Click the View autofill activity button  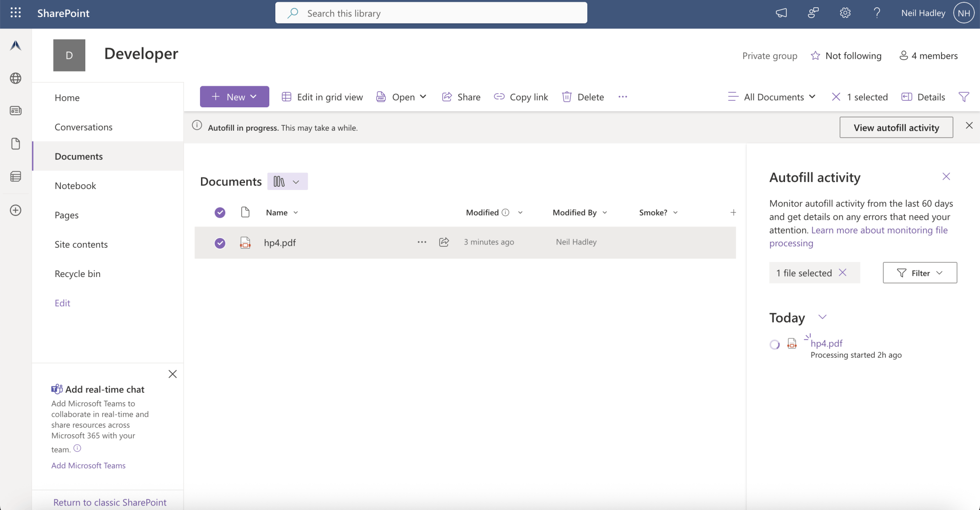pyautogui.click(x=896, y=127)
